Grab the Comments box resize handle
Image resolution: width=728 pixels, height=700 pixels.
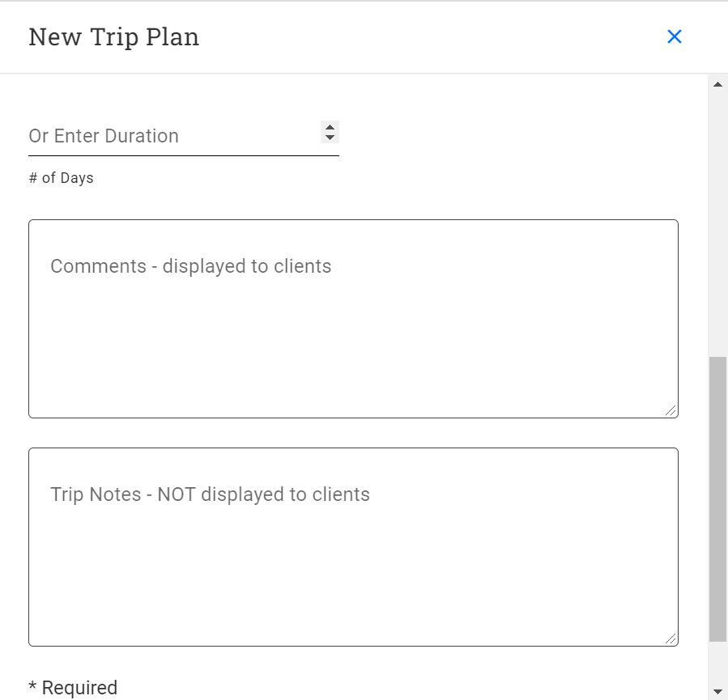671,411
